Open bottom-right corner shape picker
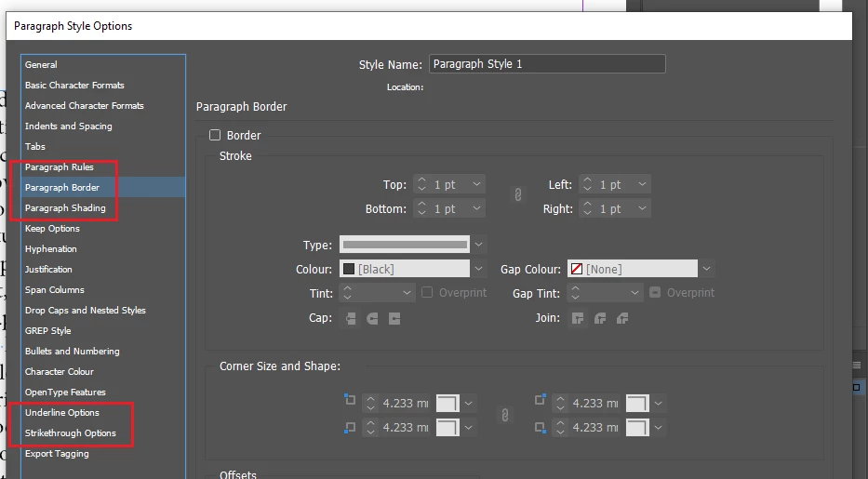The height and width of the screenshot is (479, 868). pos(645,428)
